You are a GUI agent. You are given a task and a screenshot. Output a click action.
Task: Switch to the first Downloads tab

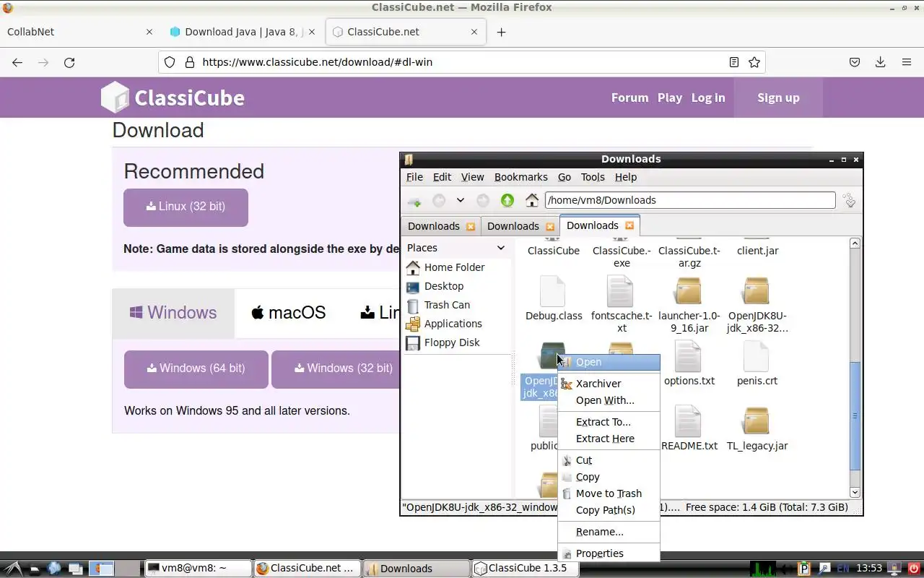click(434, 226)
